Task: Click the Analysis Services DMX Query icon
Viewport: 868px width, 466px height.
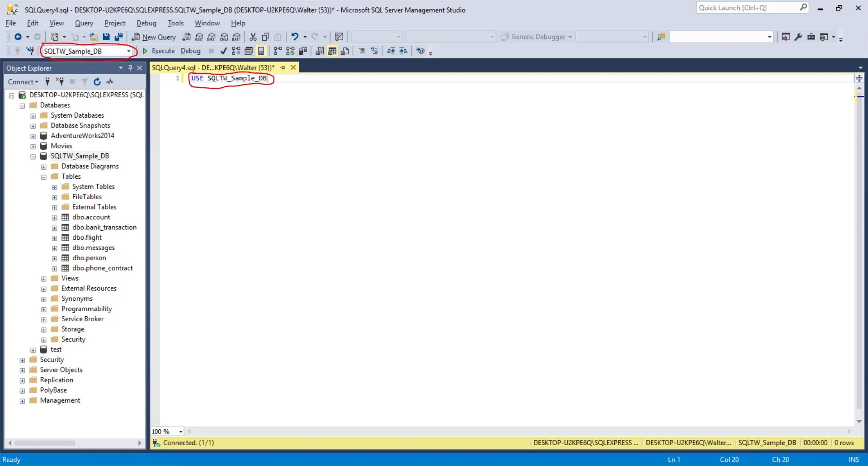Action: pos(212,37)
